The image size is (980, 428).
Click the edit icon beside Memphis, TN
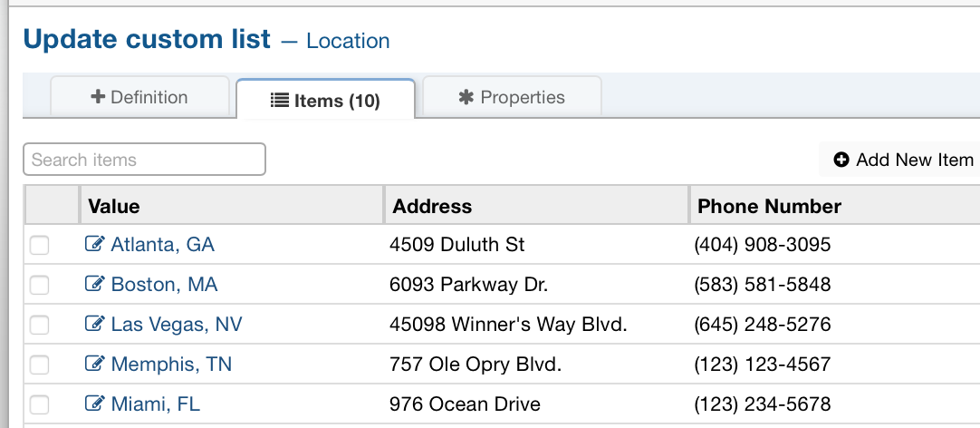pyautogui.click(x=94, y=364)
